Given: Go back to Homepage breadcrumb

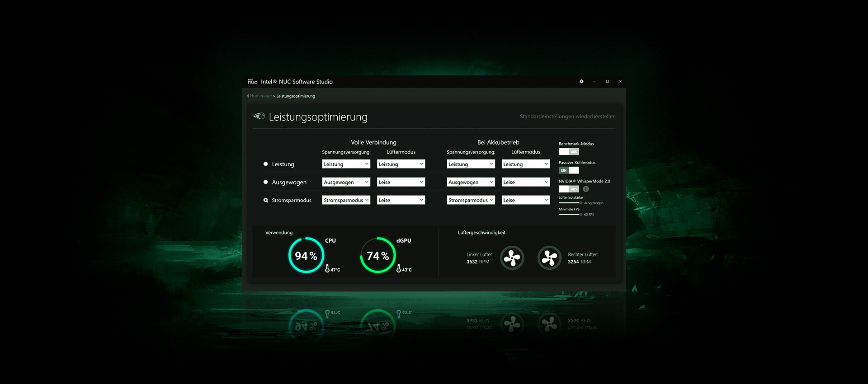Looking at the screenshot, I should pyautogui.click(x=261, y=96).
